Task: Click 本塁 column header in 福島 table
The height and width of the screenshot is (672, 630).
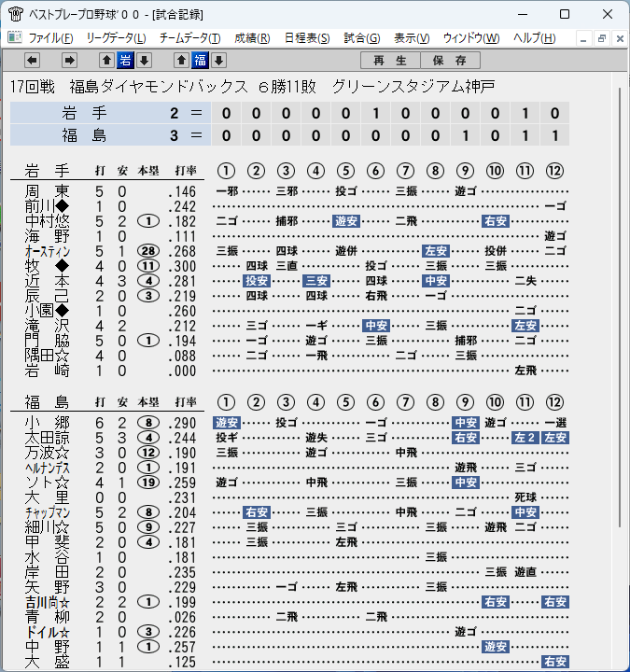Action: point(148,402)
